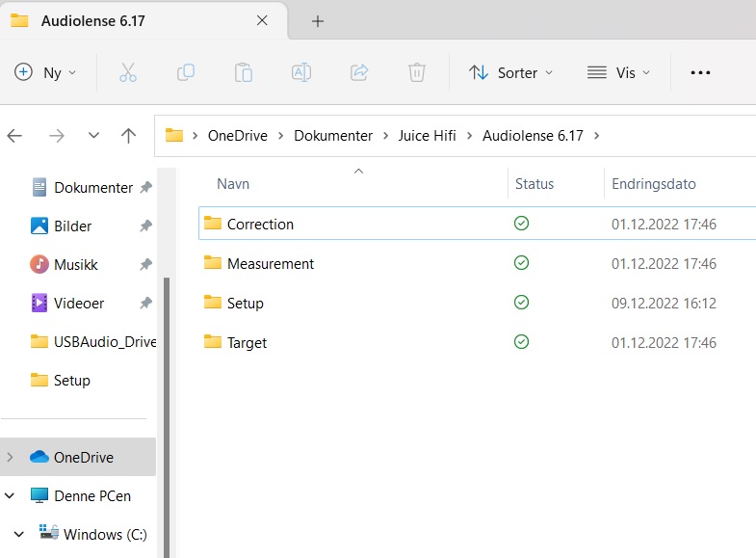
Task: Click the Correction folder icon
Action: [213, 223]
